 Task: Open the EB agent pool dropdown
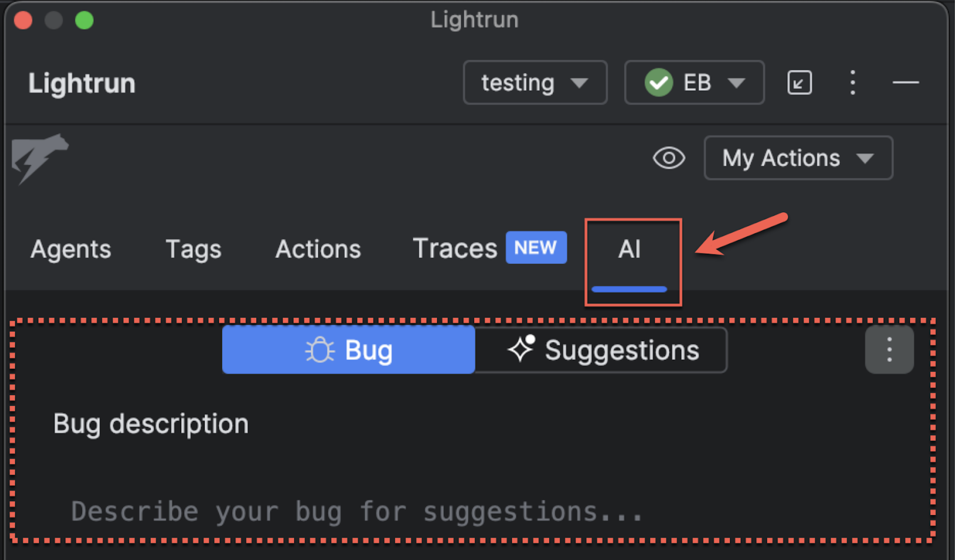694,82
